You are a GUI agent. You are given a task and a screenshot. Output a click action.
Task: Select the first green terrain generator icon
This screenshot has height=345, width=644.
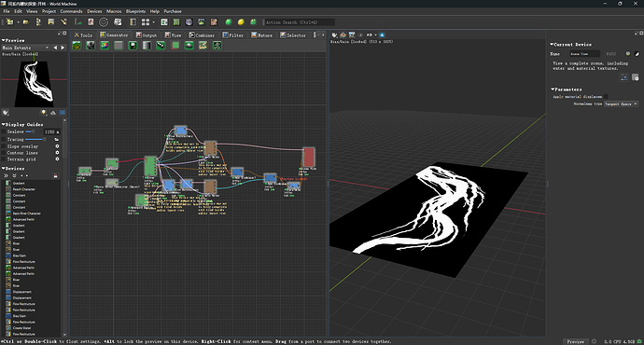tap(77, 46)
